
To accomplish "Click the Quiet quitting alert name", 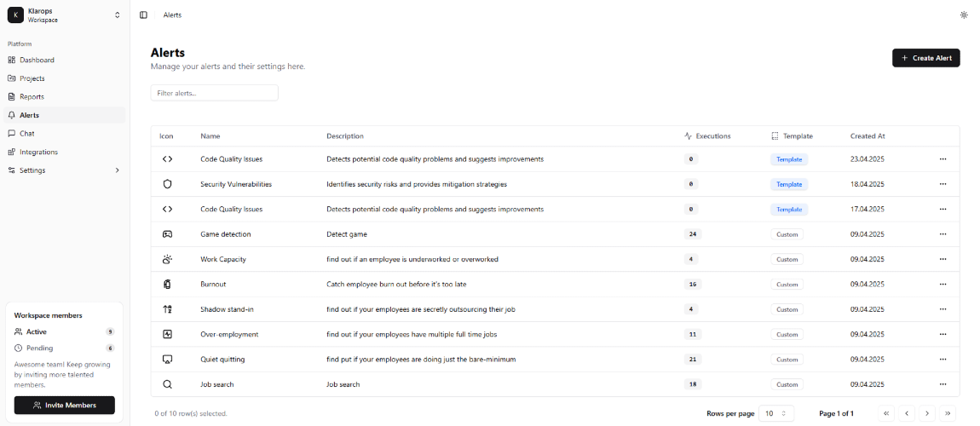I will (222, 360).
